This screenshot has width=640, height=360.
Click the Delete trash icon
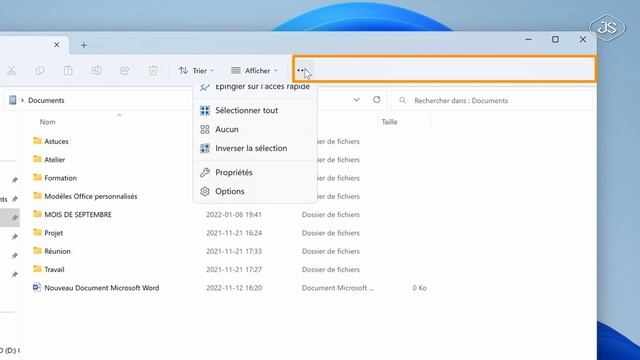[x=153, y=71]
